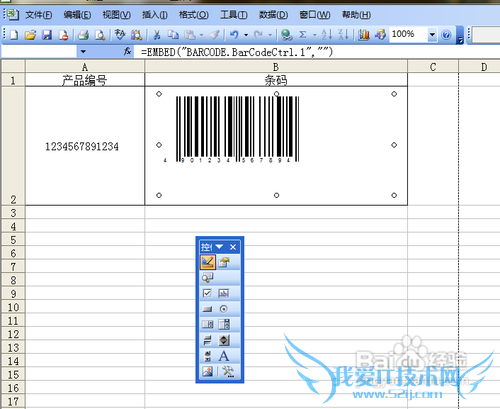Select the Combo Box control tool

pyautogui.click(x=224, y=324)
